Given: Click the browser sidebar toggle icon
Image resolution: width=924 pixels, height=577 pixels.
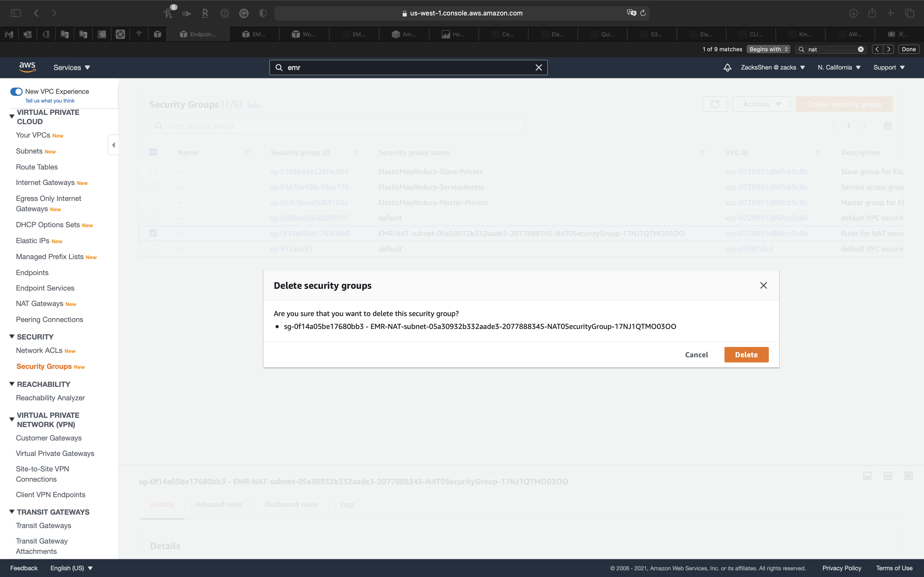Looking at the screenshot, I should click(x=16, y=13).
